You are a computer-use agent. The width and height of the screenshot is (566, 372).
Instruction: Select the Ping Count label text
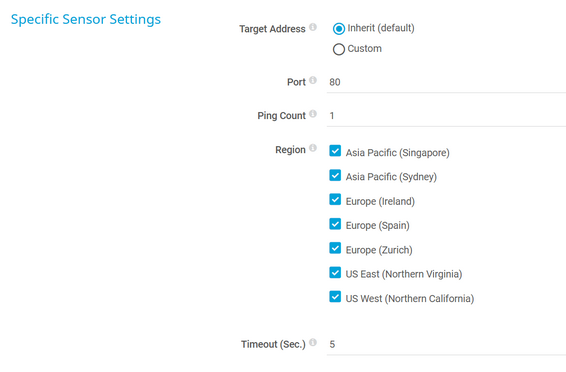(281, 115)
